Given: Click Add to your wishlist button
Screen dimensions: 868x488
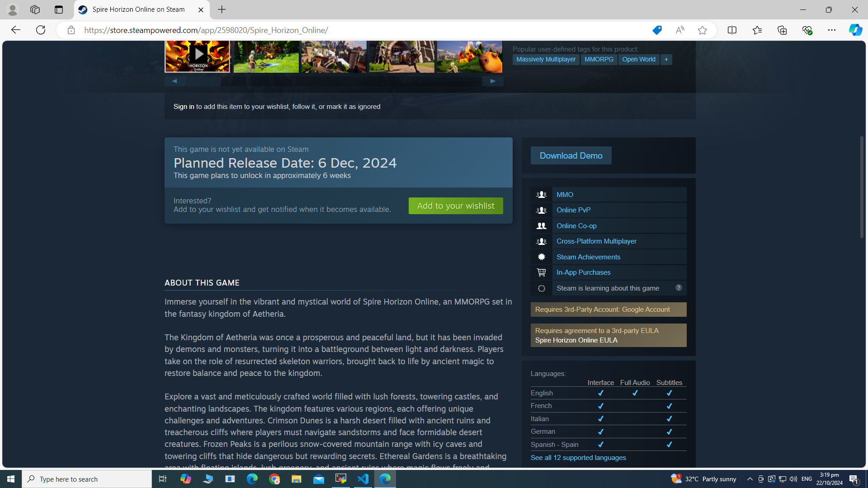Looking at the screenshot, I should [x=455, y=206].
